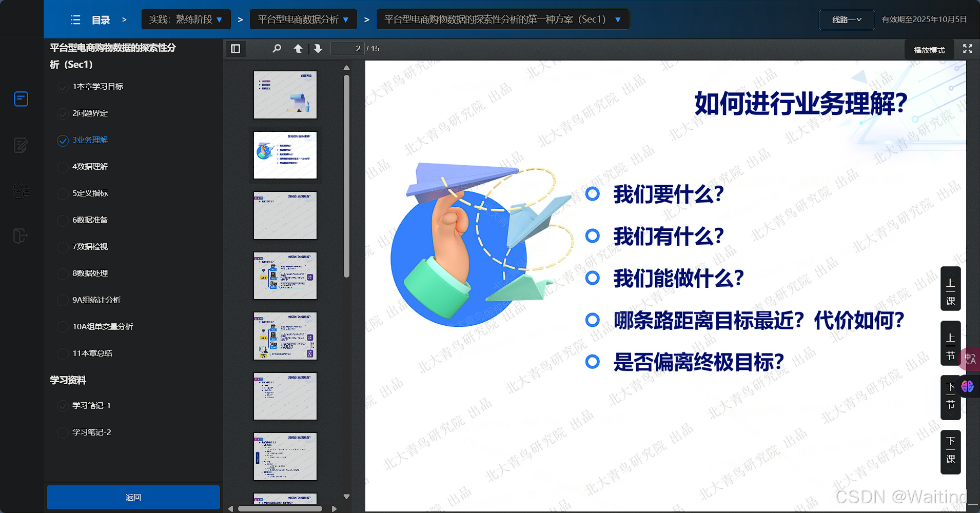Select third slide thumbnail
980x513 pixels.
285,215
